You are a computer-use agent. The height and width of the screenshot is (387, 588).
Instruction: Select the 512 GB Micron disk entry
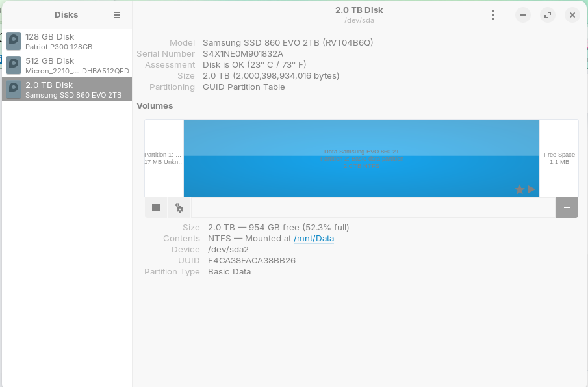65,65
